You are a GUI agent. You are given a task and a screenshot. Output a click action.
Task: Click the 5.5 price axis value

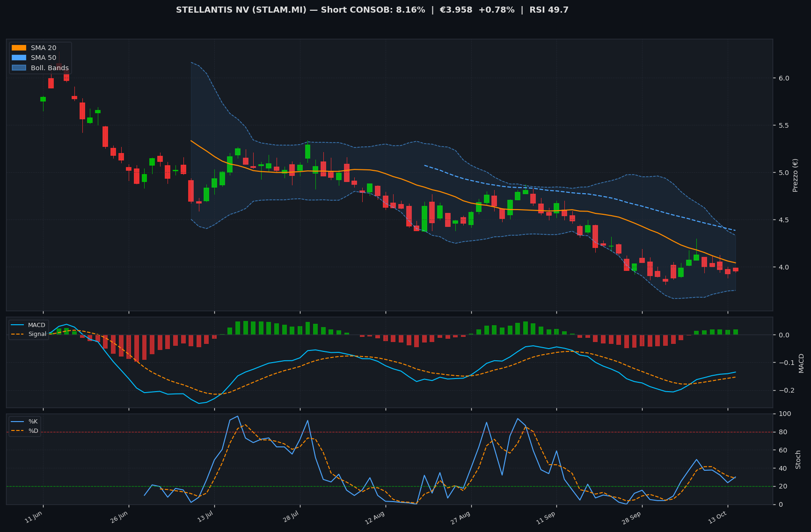[785, 125]
